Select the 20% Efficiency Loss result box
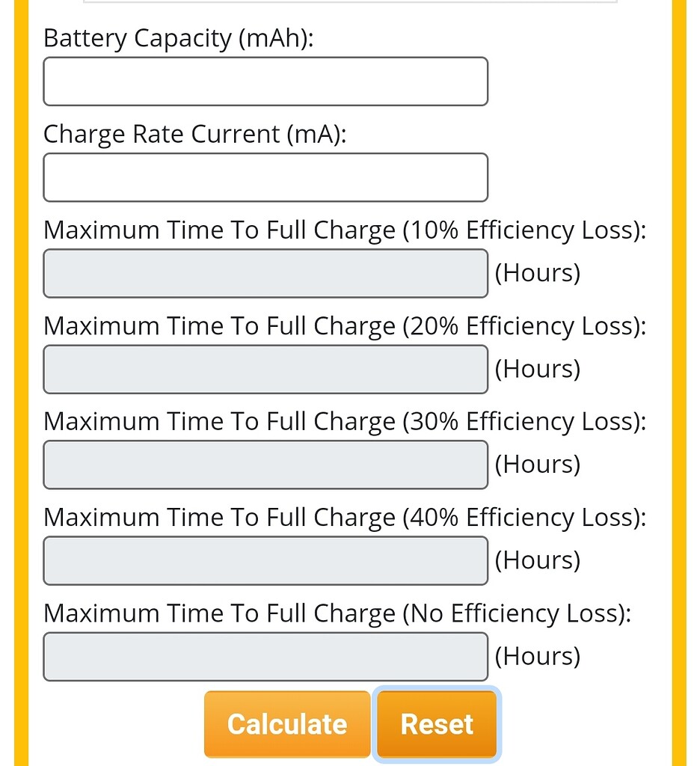Screen dimensions: 700x766 pyautogui.click(x=265, y=368)
